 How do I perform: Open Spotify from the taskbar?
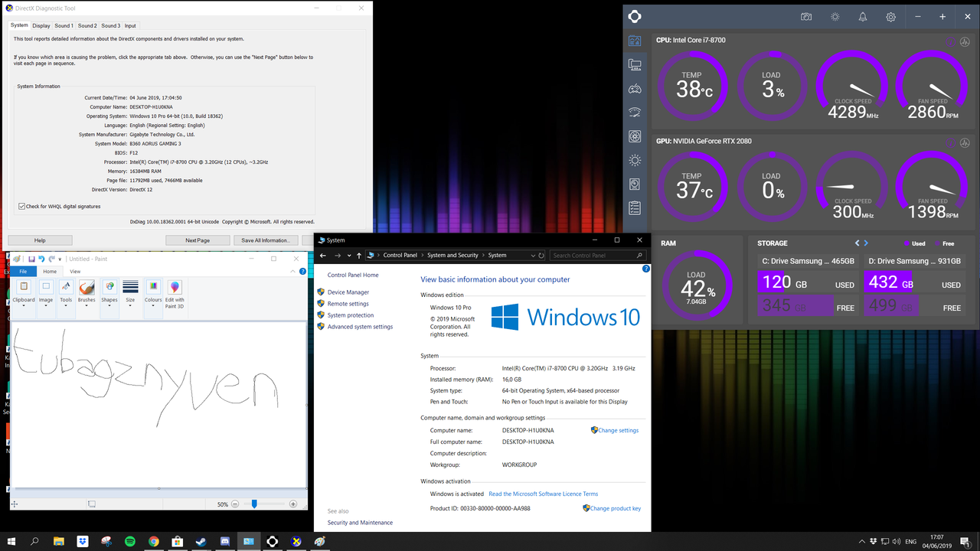130,541
